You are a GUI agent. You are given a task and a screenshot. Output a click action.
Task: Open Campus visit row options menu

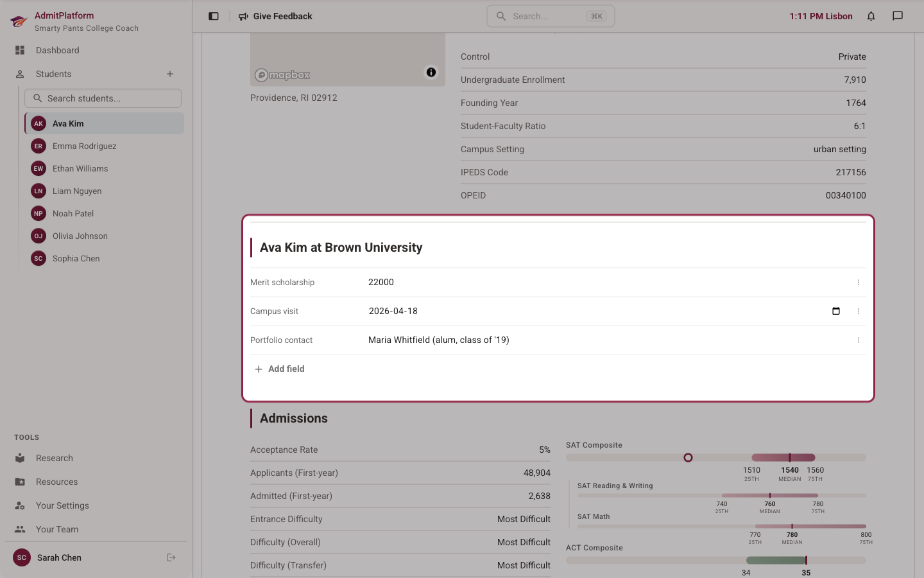[858, 311]
